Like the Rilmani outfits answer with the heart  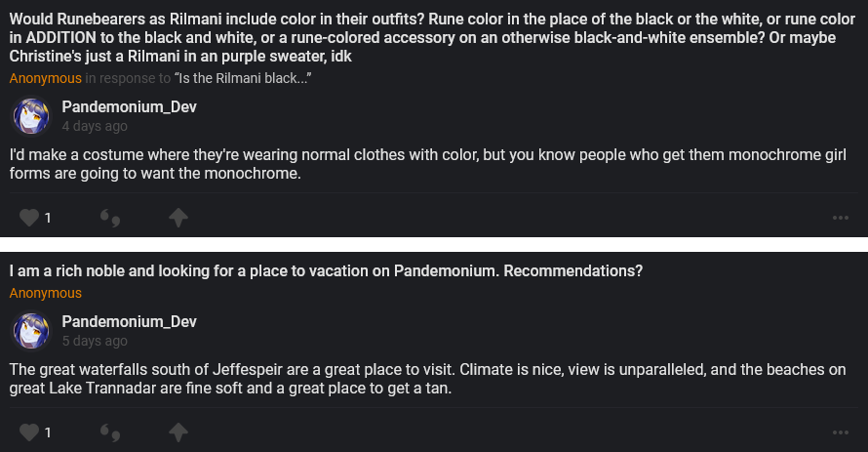pos(29,218)
